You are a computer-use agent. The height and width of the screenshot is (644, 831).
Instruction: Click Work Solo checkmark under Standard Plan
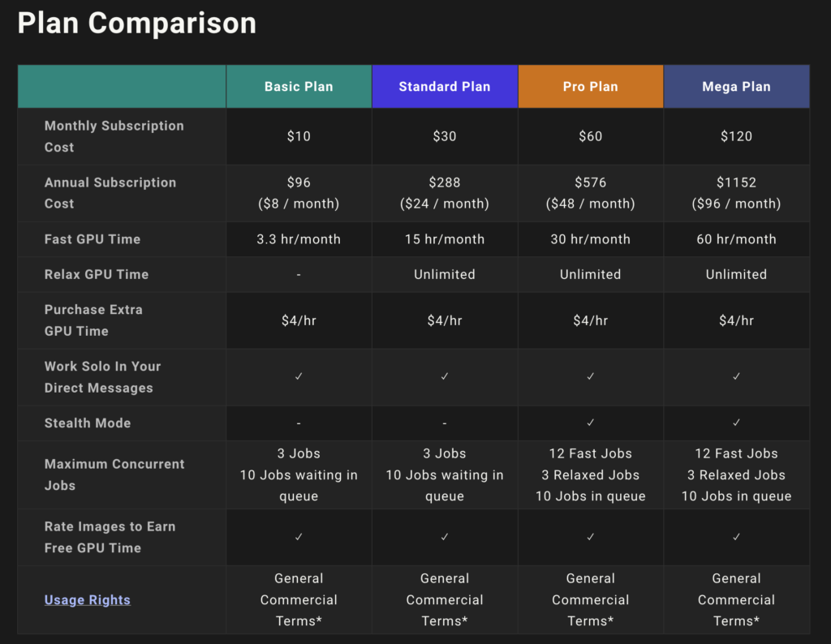[x=445, y=377]
